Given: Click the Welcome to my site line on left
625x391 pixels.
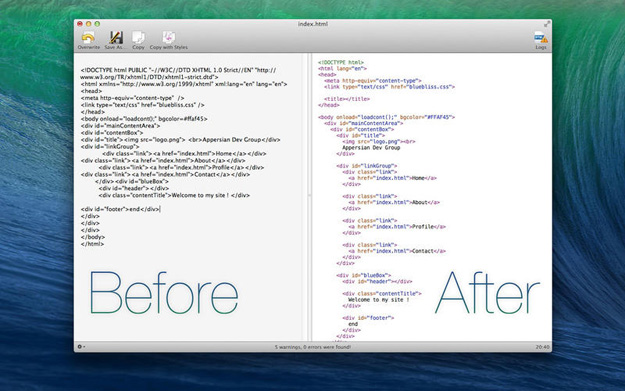Looking at the screenshot, I should pos(174,195).
